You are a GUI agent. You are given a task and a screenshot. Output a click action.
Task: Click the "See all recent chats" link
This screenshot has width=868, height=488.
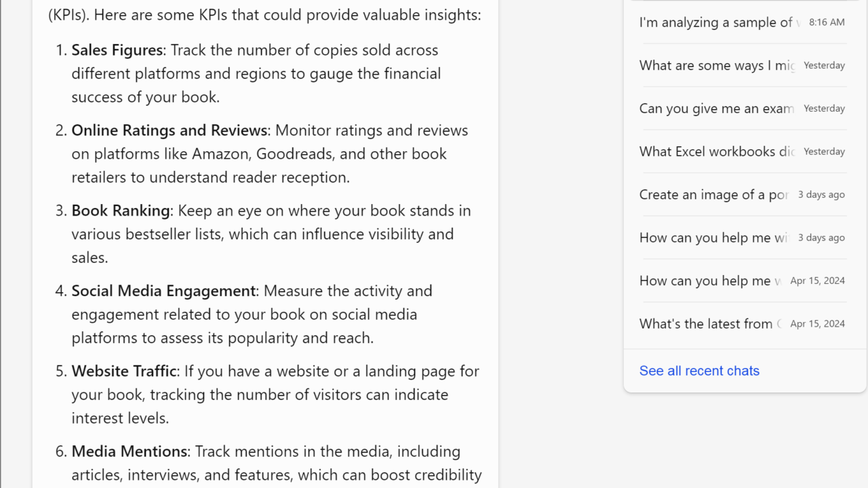click(x=699, y=371)
